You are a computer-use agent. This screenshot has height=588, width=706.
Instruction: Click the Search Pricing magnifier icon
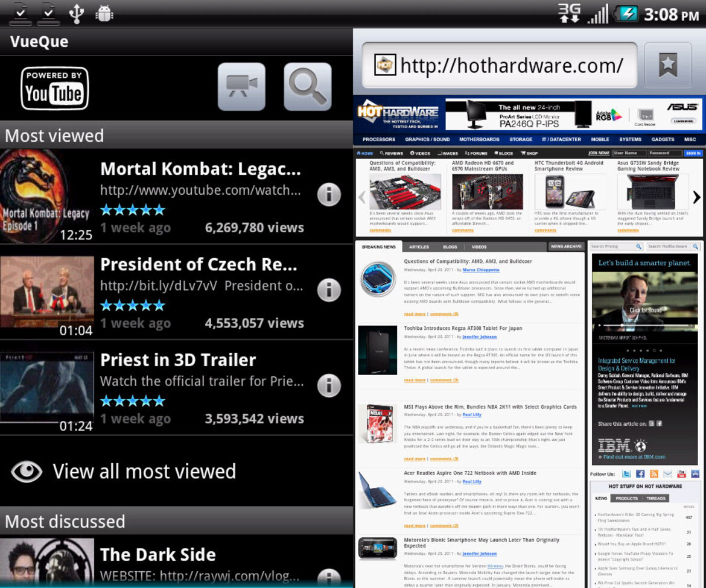click(638, 247)
